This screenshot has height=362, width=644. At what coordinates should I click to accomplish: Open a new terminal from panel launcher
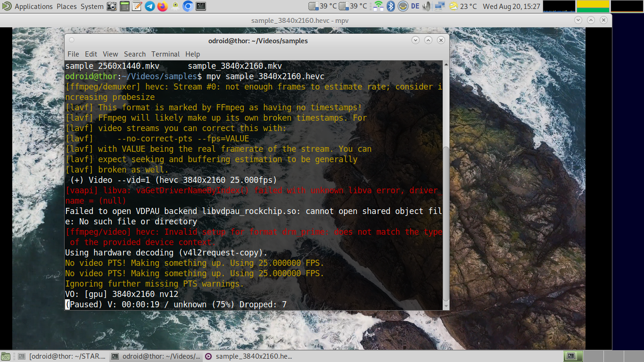pos(201,7)
